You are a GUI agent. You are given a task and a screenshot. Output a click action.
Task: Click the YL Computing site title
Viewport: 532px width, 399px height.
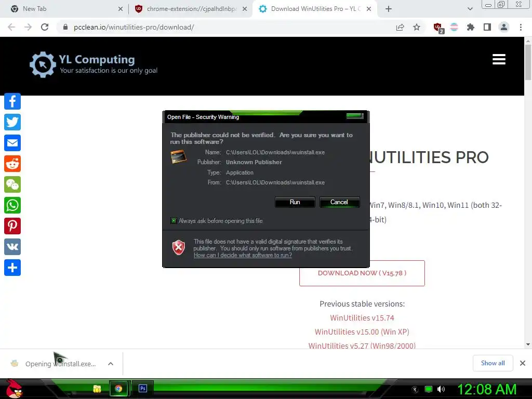[97, 59]
